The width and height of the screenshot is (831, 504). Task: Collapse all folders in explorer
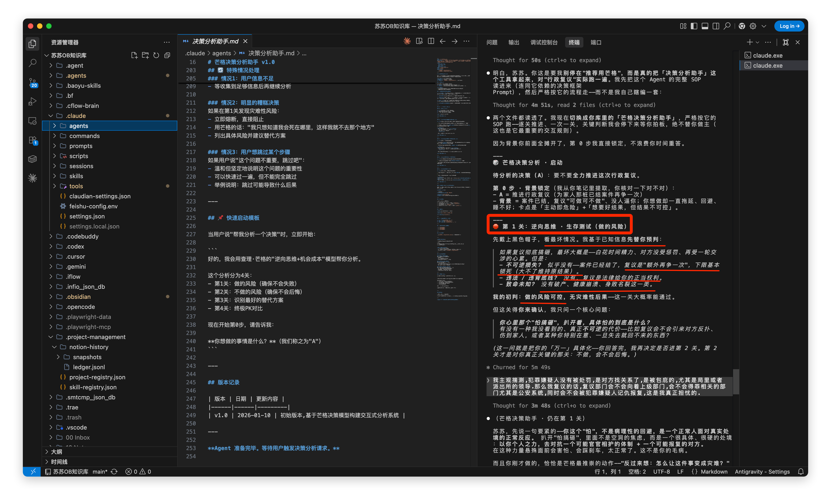(167, 55)
